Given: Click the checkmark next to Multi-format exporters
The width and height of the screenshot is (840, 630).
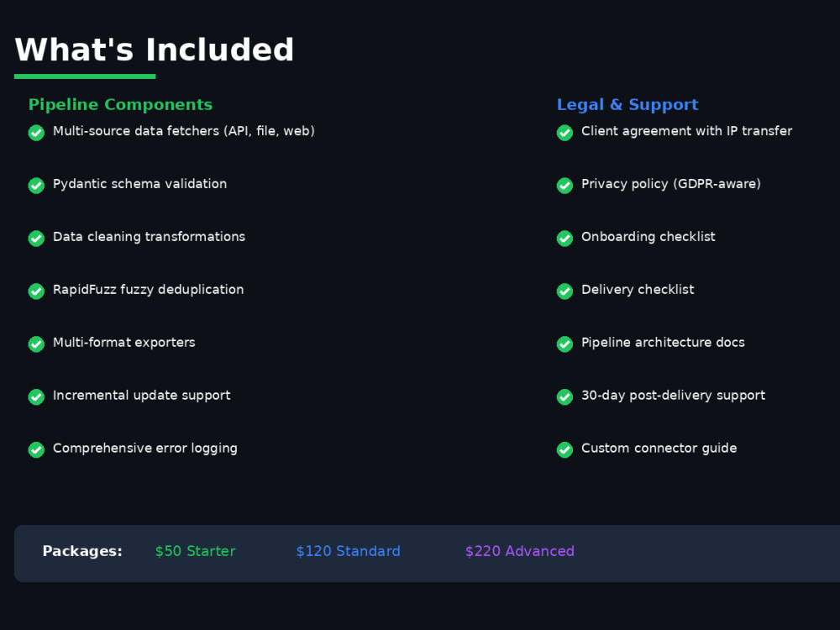Looking at the screenshot, I should [x=36, y=344].
